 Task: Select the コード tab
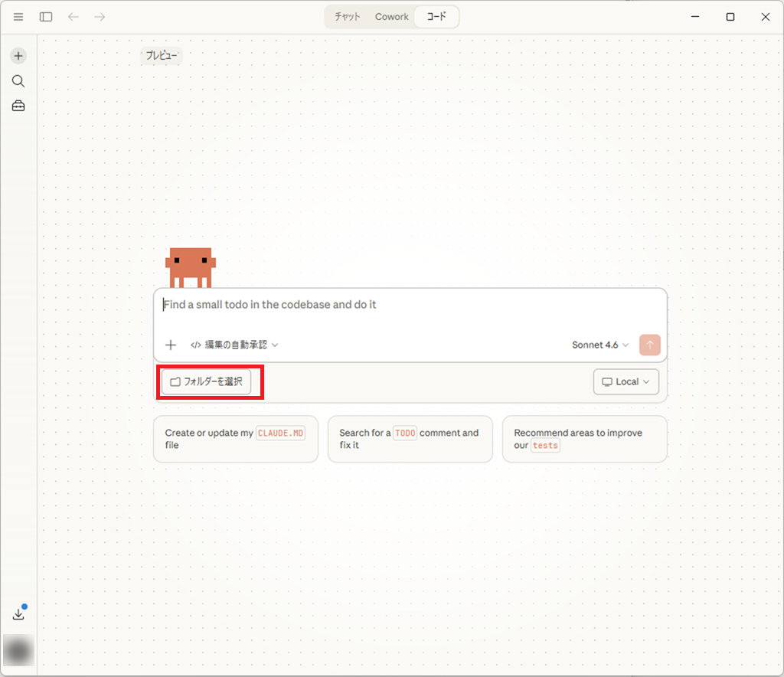click(436, 17)
